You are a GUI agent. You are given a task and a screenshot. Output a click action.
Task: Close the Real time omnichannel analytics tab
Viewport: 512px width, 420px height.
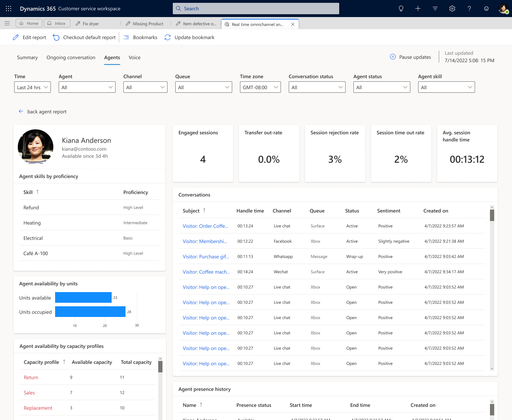tap(293, 25)
